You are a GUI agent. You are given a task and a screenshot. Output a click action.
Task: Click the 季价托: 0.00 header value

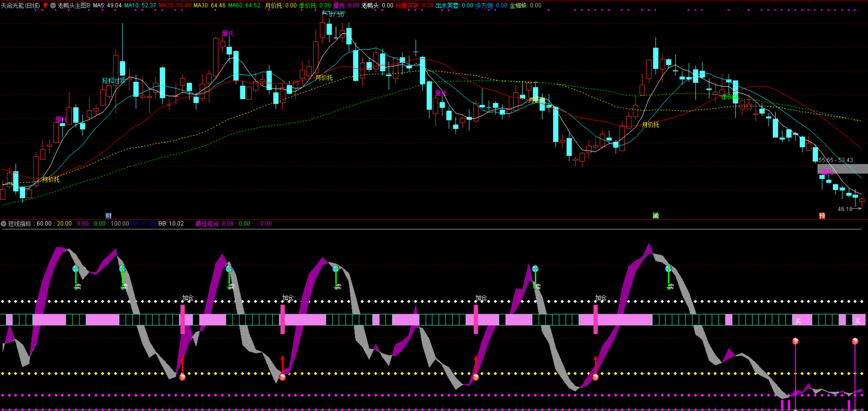pyautogui.click(x=315, y=5)
